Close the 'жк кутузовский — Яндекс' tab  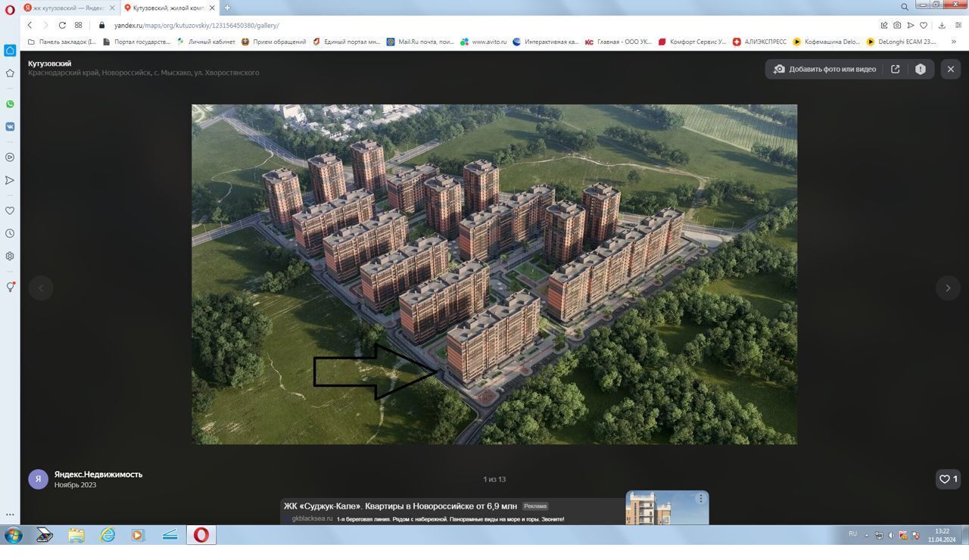click(113, 8)
